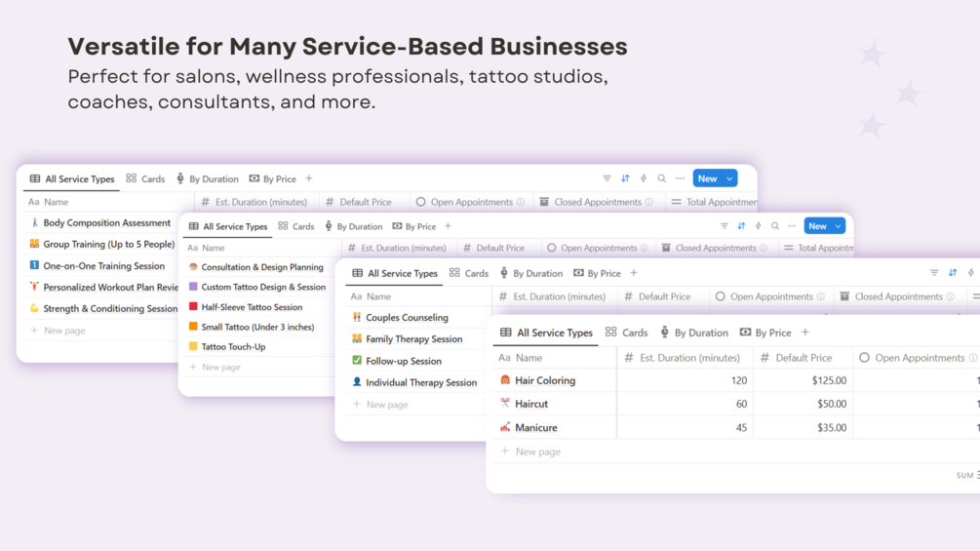Open the Group Training (Up to 5 People) row

pos(109,244)
